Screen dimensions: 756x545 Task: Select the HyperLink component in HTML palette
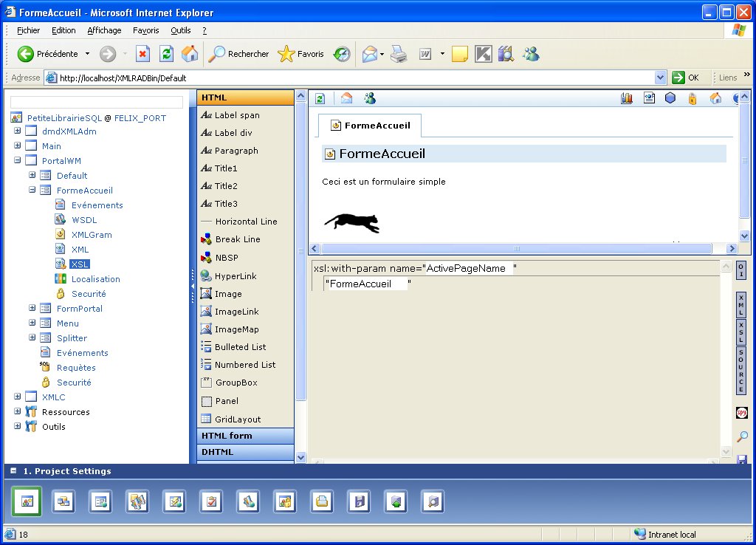(236, 276)
